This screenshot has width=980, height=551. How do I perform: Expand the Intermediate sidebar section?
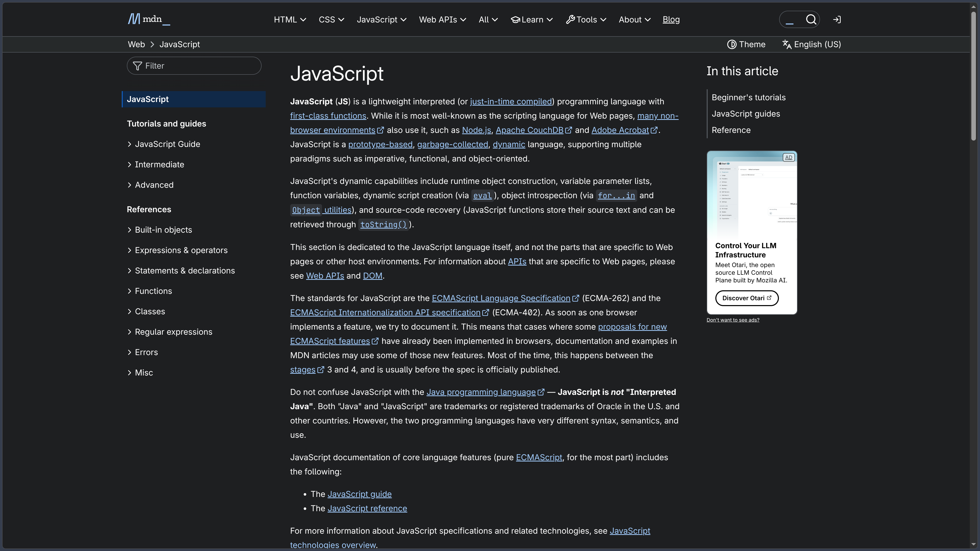pos(156,165)
